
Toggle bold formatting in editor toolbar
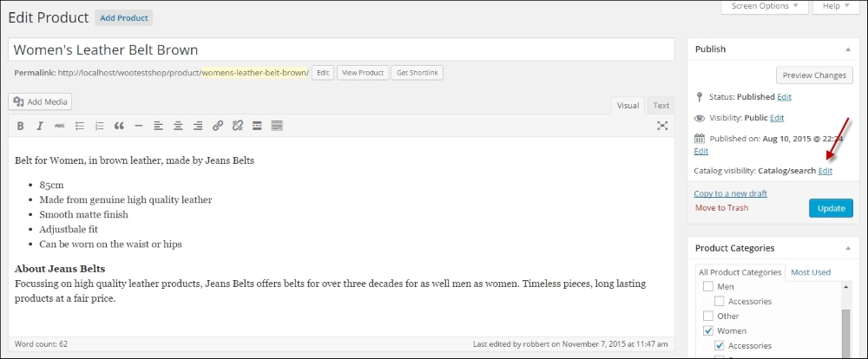(21, 126)
